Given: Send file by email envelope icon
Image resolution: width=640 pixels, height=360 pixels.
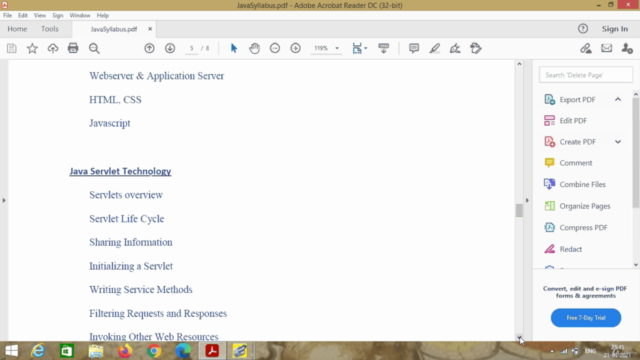Looking at the screenshot, I should click(x=607, y=48).
